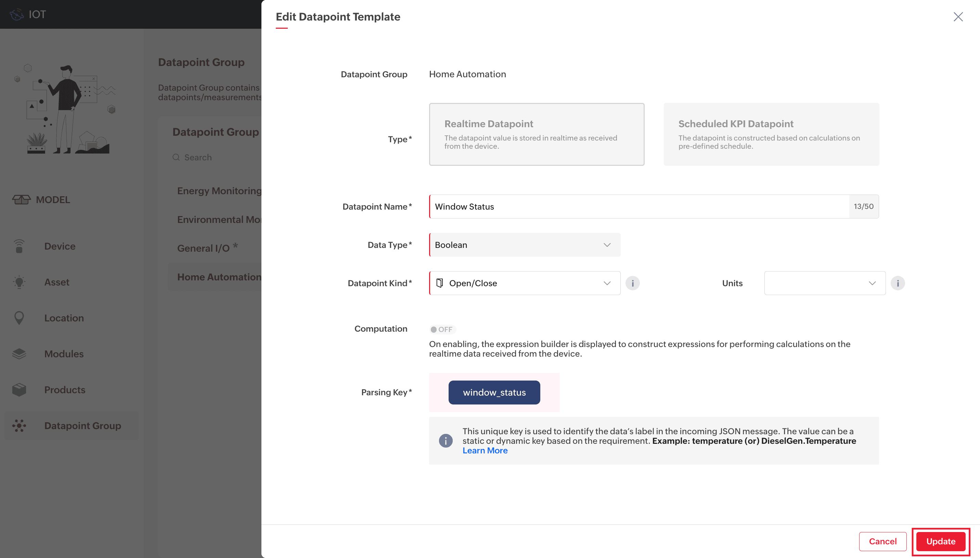The height and width of the screenshot is (558, 980).
Task: Click the window_status parsing key chip
Action: coord(494,393)
